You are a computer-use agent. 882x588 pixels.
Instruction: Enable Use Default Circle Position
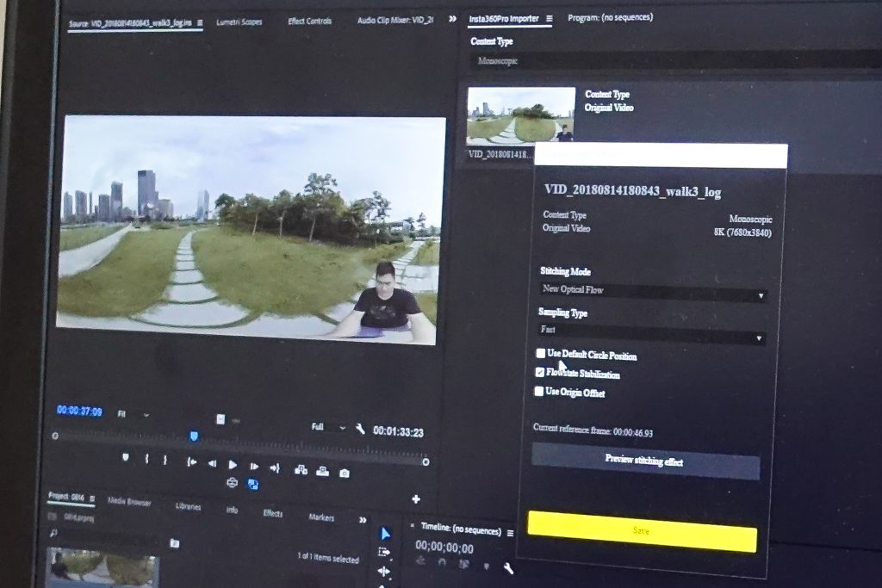click(541, 353)
